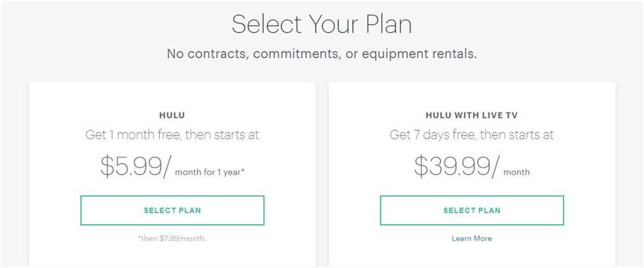Click SELECT PLAN under the Hulu plan

[x=172, y=211]
